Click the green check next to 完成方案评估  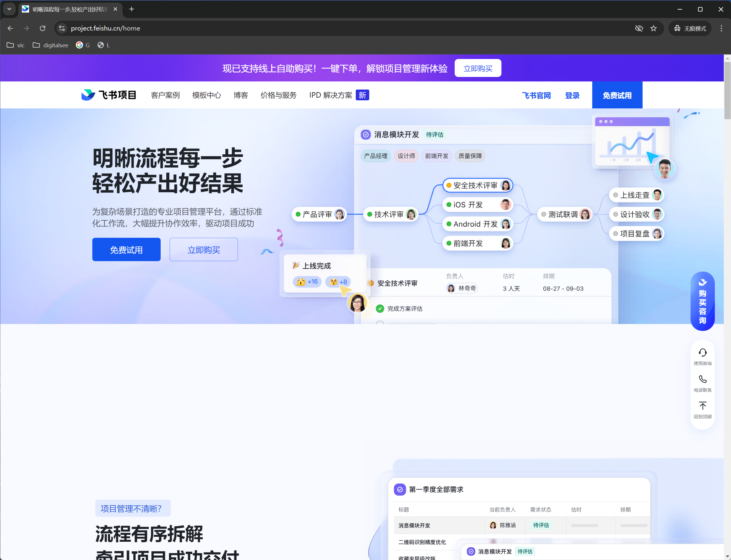click(380, 309)
